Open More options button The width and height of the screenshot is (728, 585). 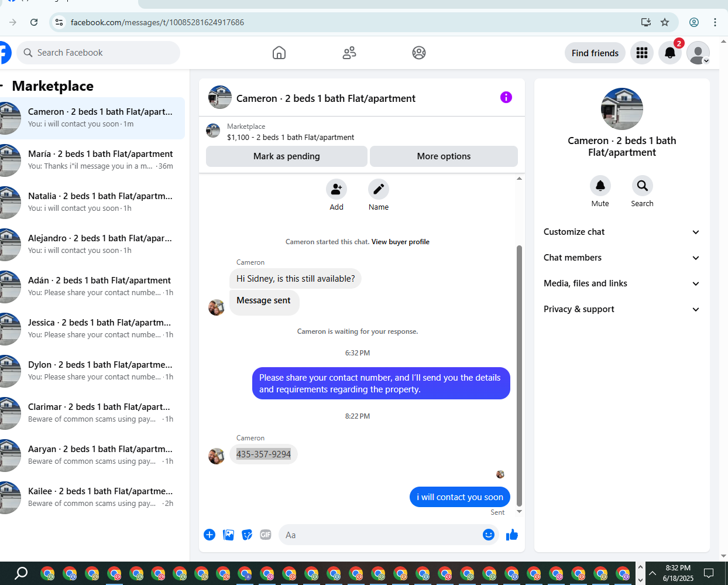coord(444,156)
